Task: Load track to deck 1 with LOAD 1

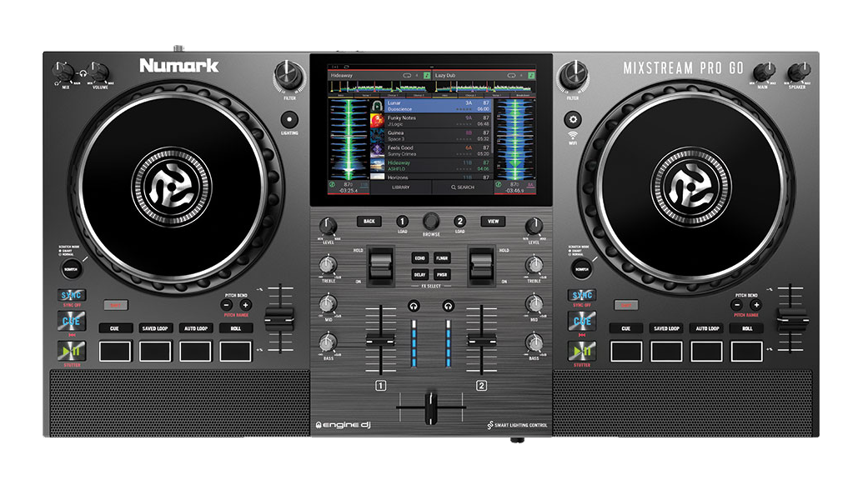Action: click(x=403, y=221)
